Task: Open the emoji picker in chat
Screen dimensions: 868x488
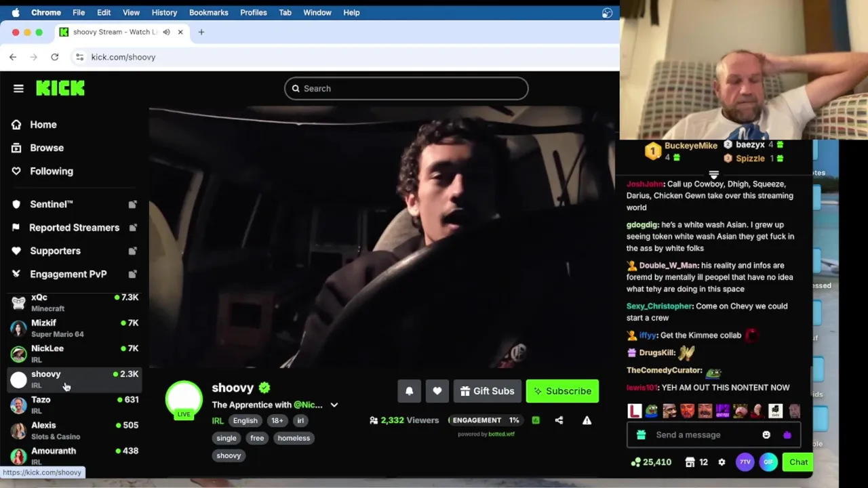Action: pos(766,435)
